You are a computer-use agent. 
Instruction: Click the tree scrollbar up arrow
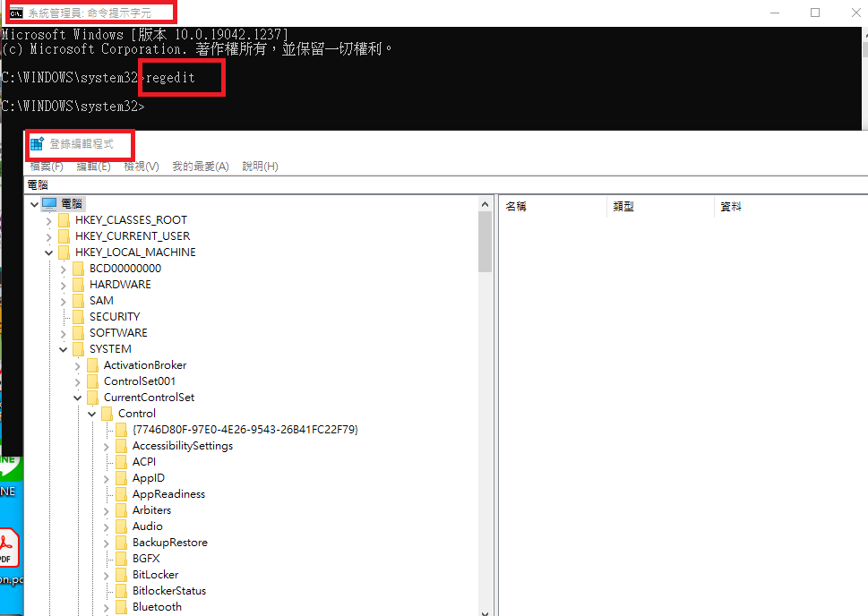(x=486, y=204)
